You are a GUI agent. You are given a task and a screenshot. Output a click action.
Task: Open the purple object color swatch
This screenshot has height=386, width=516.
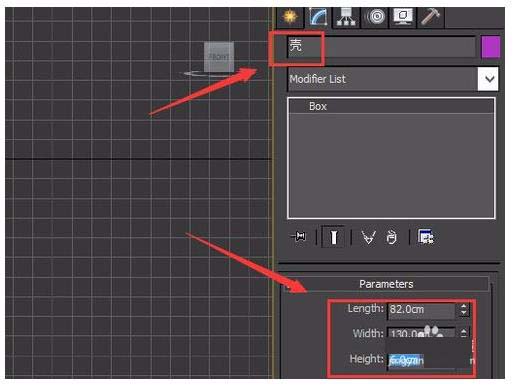coord(491,47)
